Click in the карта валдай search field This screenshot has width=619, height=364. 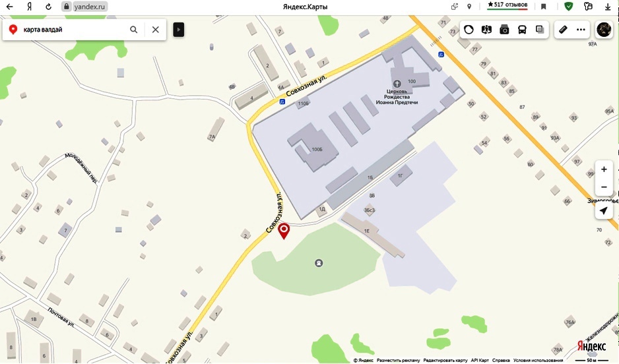coord(73,30)
